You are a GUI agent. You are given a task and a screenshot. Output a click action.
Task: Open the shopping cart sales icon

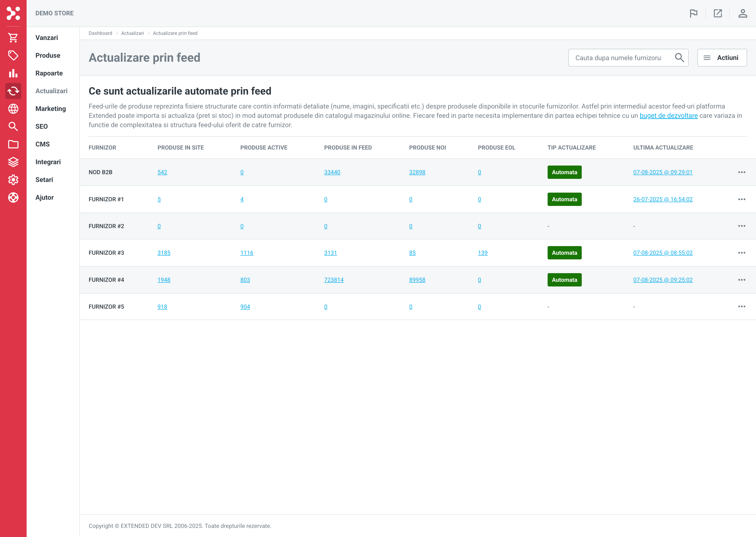click(13, 38)
